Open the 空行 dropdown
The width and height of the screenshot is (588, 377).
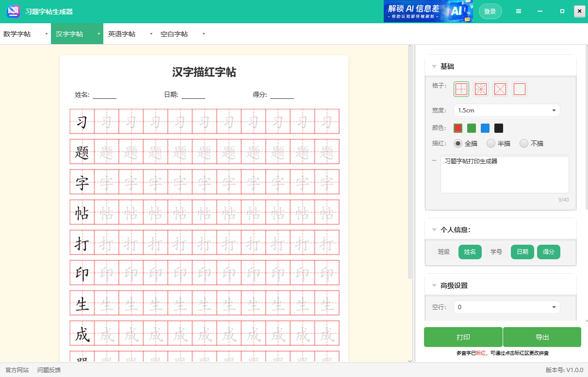[x=506, y=307]
